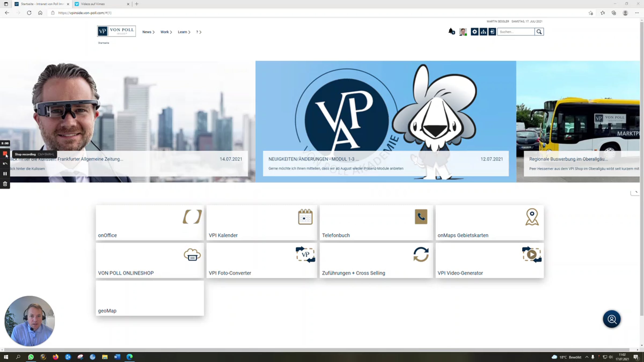Open Word from the taskbar
The height and width of the screenshot is (362, 644).
(117, 357)
